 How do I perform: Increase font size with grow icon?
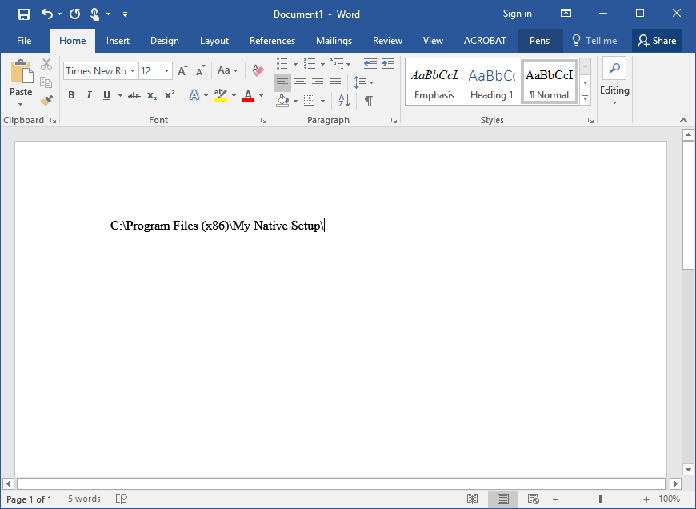coord(182,71)
